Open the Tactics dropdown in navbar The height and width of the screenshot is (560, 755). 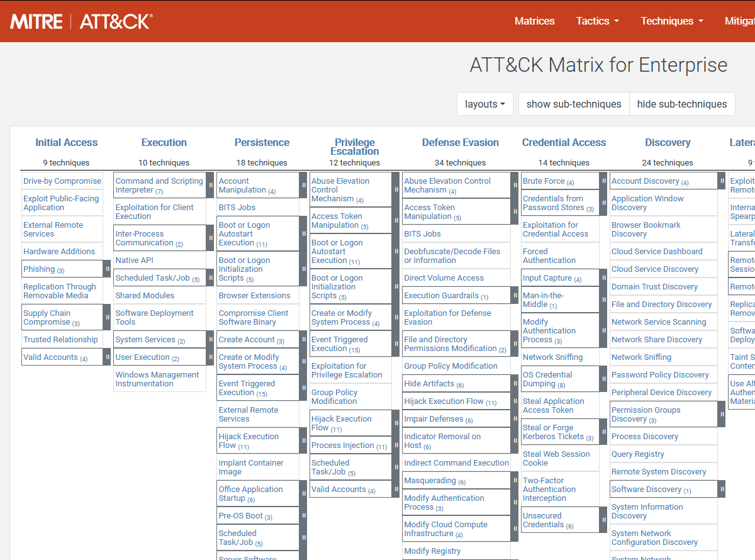(597, 21)
